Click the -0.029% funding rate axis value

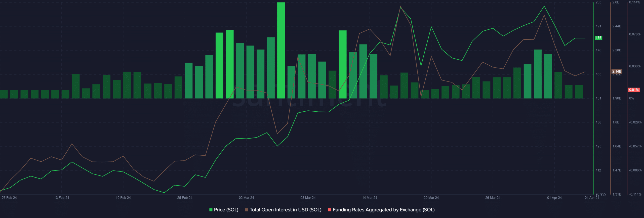tap(635, 122)
